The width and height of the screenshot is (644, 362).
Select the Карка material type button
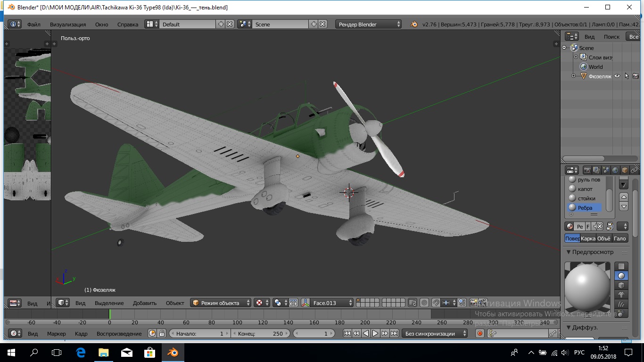588,239
